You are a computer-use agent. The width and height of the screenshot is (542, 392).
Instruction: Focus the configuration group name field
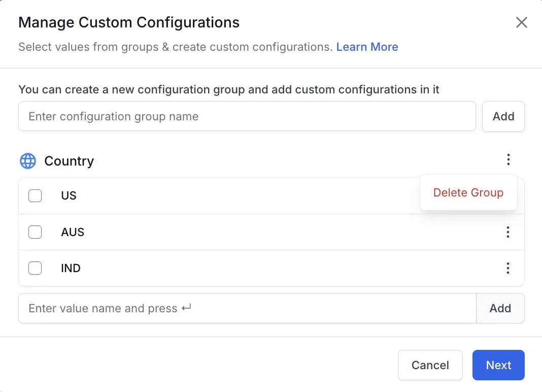click(247, 116)
